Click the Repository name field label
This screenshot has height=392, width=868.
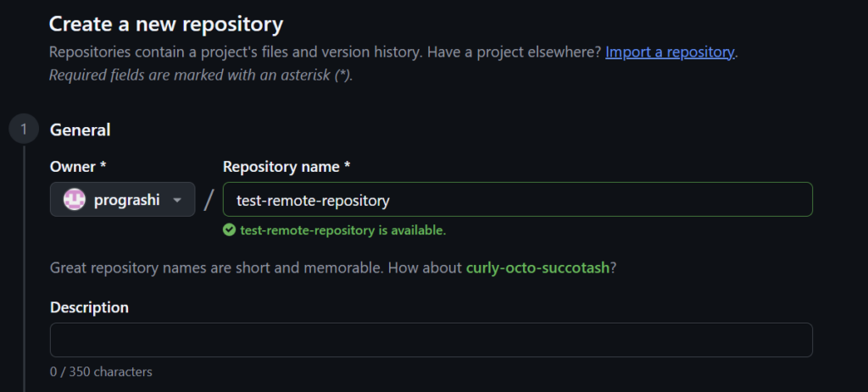point(287,167)
